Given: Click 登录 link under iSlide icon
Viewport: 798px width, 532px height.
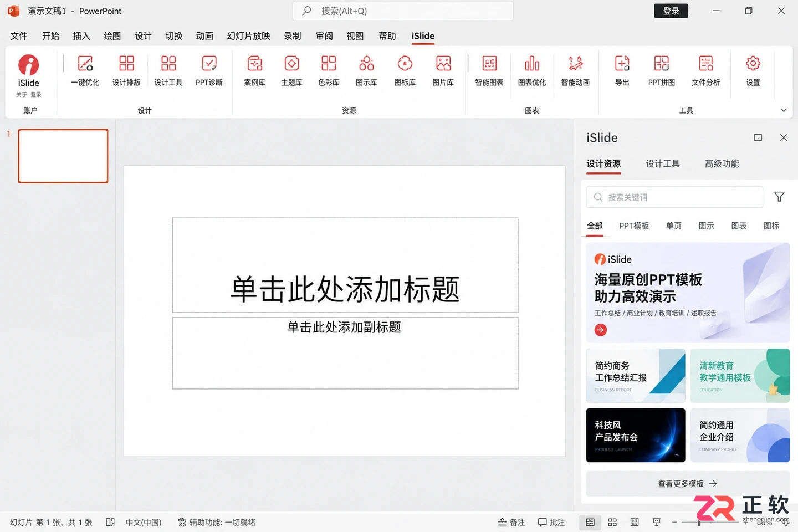Looking at the screenshot, I should (36, 95).
